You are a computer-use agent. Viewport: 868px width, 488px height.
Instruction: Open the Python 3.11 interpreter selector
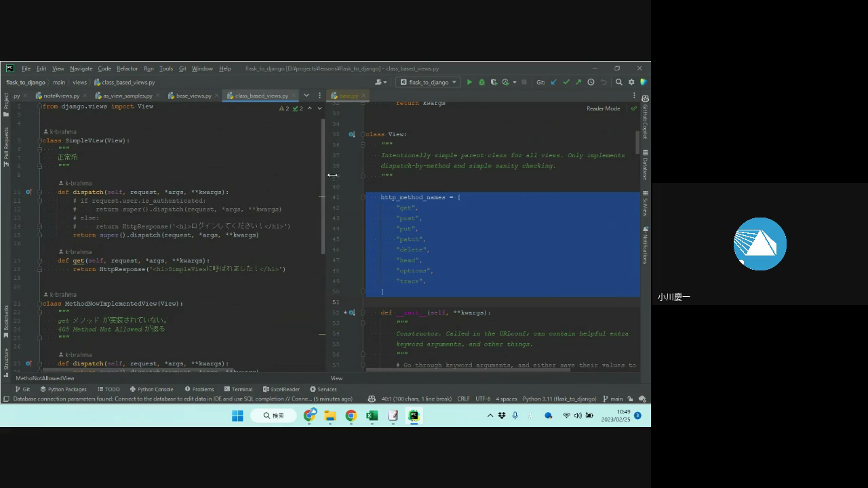(559, 399)
